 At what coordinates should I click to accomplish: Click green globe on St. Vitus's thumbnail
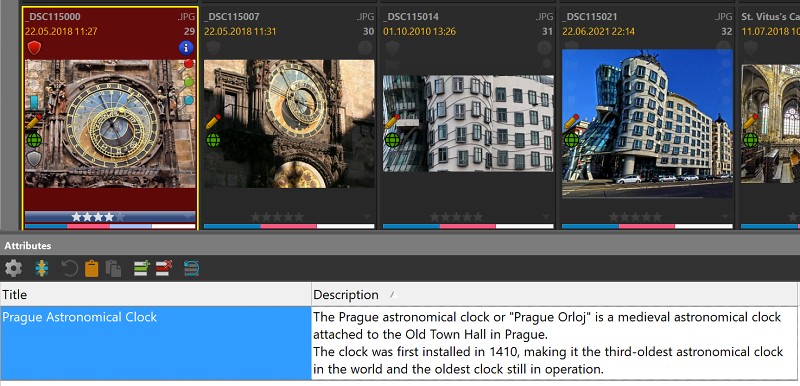tap(751, 140)
